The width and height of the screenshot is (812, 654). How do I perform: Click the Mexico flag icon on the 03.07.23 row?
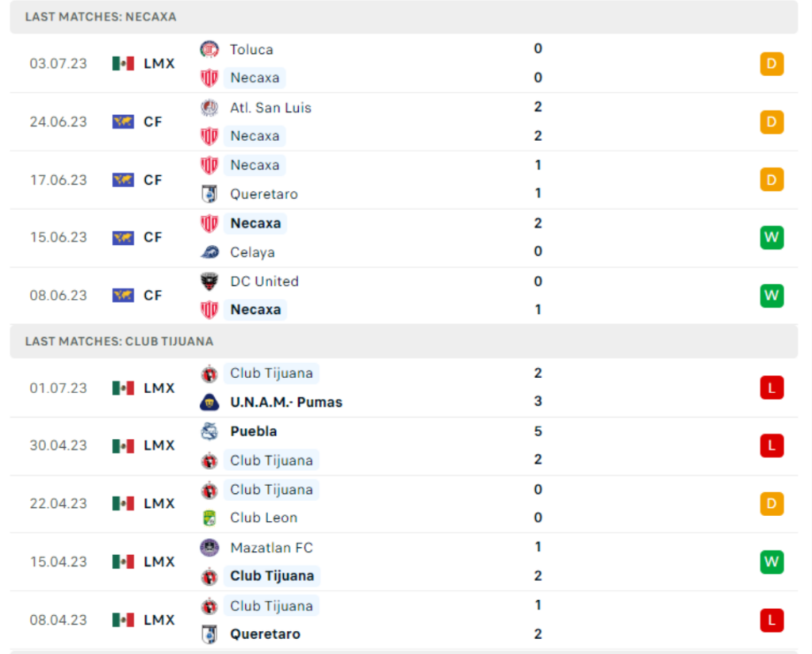tap(123, 63)
